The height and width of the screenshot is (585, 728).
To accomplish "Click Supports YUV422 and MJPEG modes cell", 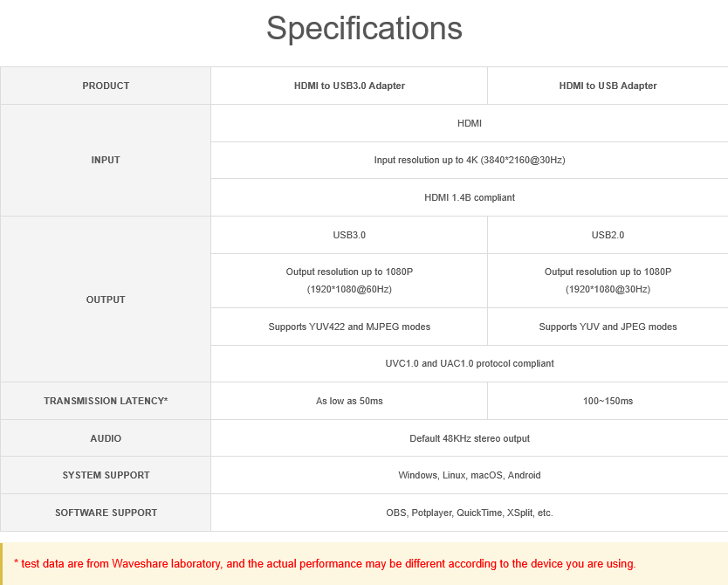I will [349, 327].
